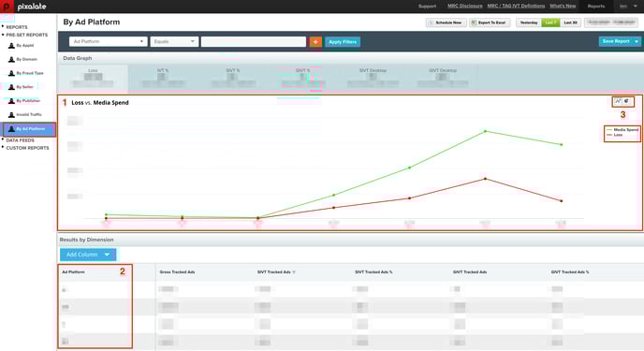Sort by GIVT Tracked Ads column
Viewport: 644px width, 351px height.
point(470,272)
